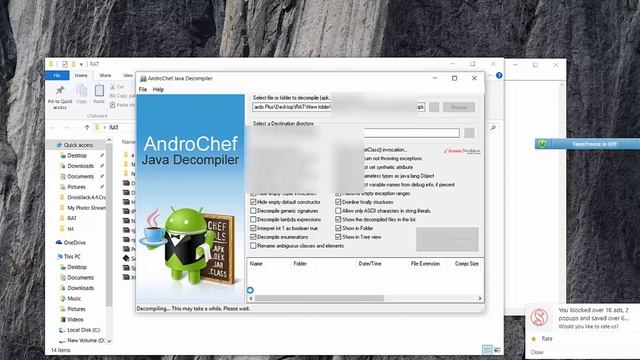Sort results by File Extension column header
Image resolution: width=640 pixels, height=360 pixels.
pyautogui.click(x=425, y=264)
